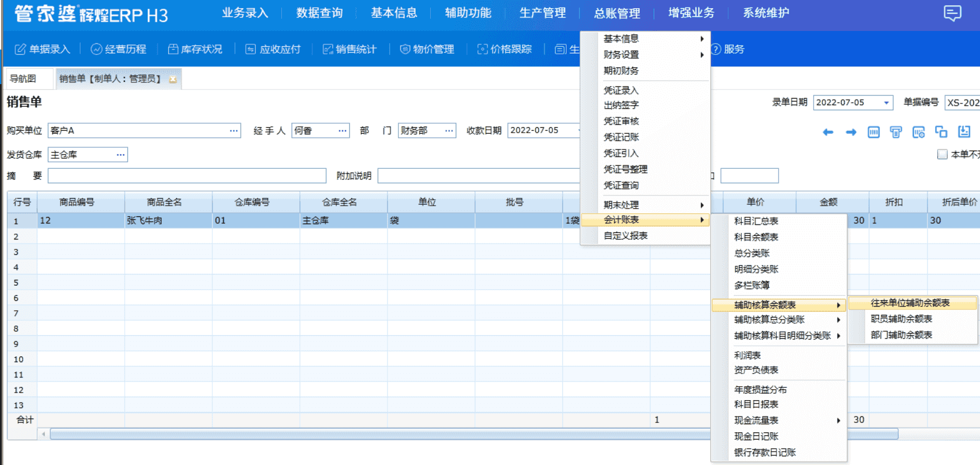Open the 辅助功能 menu
The image size is (980, 465).
tap(468, 13)
